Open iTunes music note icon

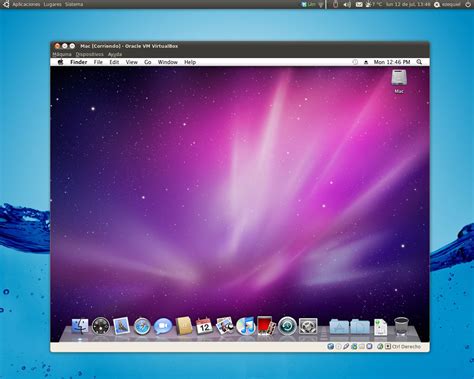245,326
